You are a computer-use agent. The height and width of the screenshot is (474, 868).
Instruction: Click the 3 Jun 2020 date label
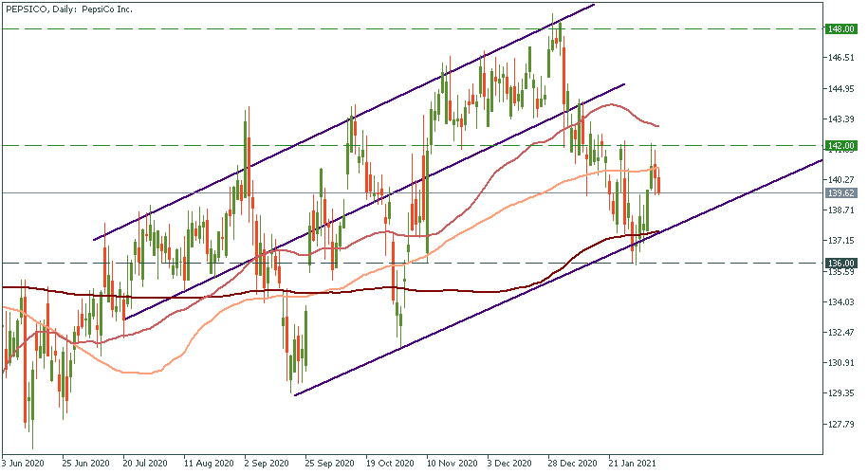click(x=25, y=465)
